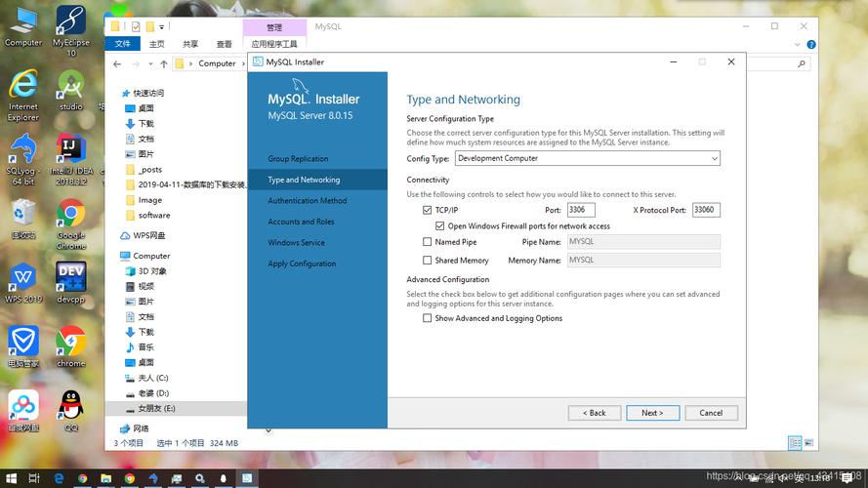Image resolution: width=868 pixels, height=488 pixels.
Task: Launch IntelliJ IDEA 2018.3.2 desktop icon
Action: [71, 159]
